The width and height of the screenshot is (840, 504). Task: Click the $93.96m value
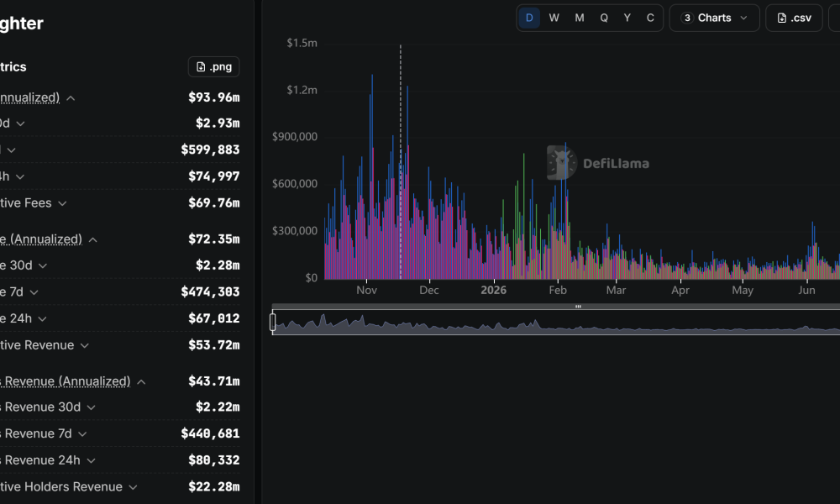[x=213, y=97]
